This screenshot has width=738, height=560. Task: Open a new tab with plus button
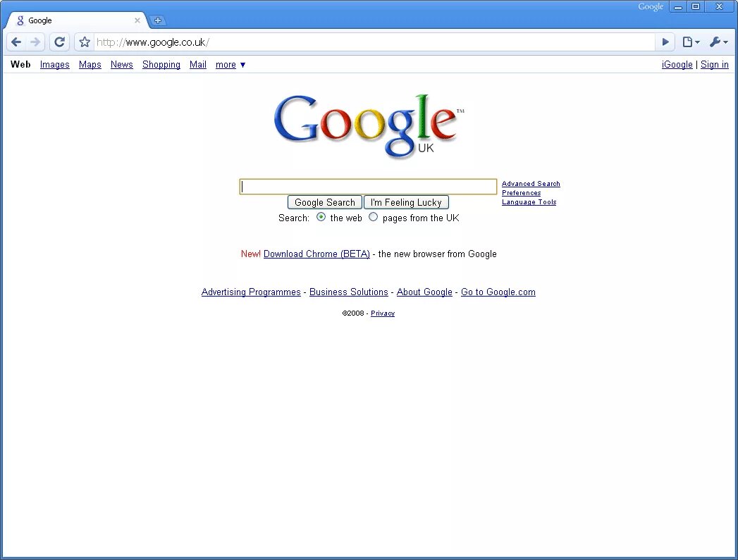click(158, 20)
